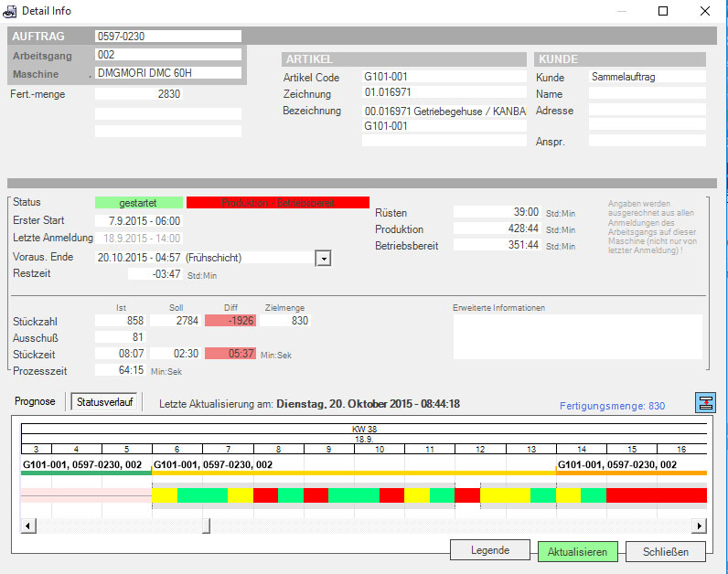Click the Fert.-menge value 2830
The height and width of the screenshot is (574, 728).
[139, 94]
